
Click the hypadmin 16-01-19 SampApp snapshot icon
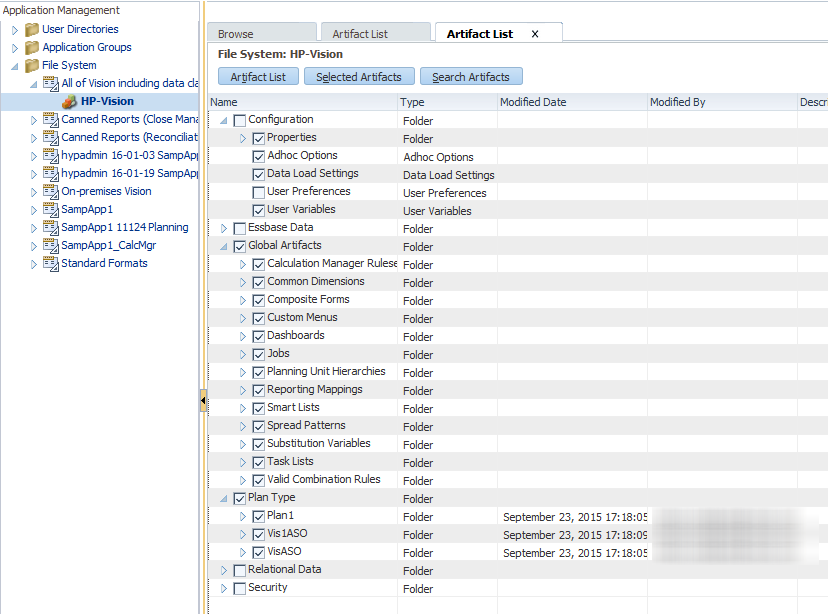(51, 173)
